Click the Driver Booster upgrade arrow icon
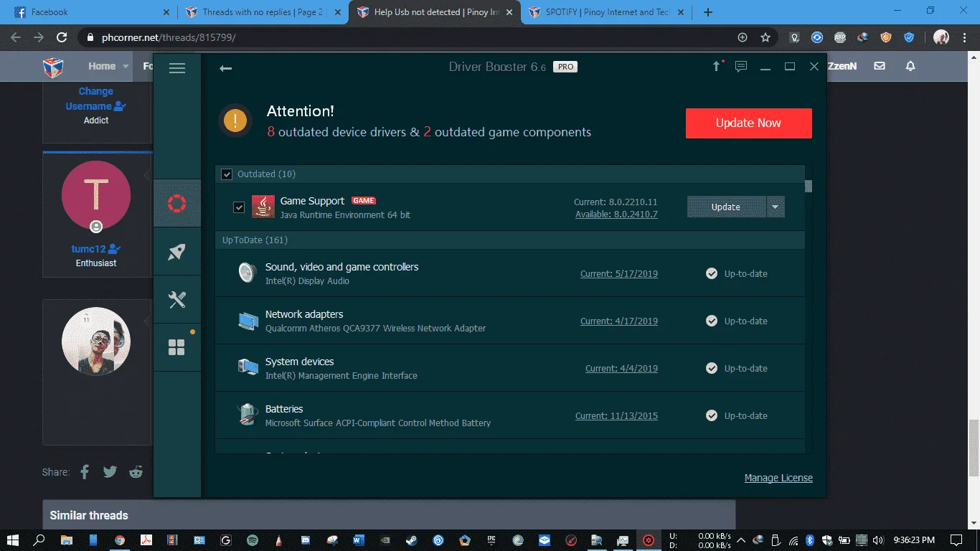 click(716, 67)
